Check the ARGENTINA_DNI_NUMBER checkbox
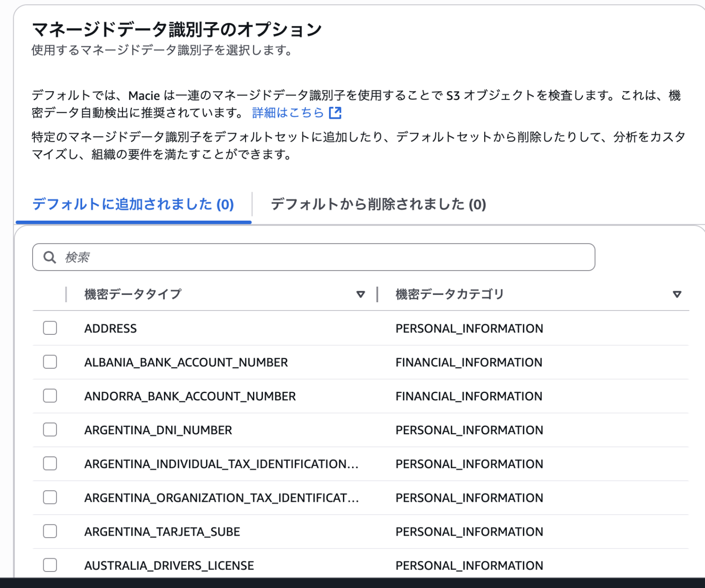705x588 pixels. (50, 430)
